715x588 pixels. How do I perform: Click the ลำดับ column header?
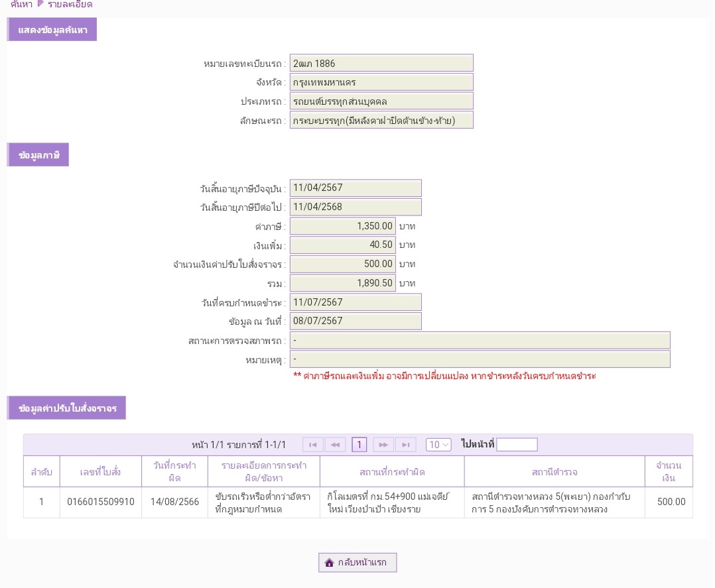click(42, 472)
